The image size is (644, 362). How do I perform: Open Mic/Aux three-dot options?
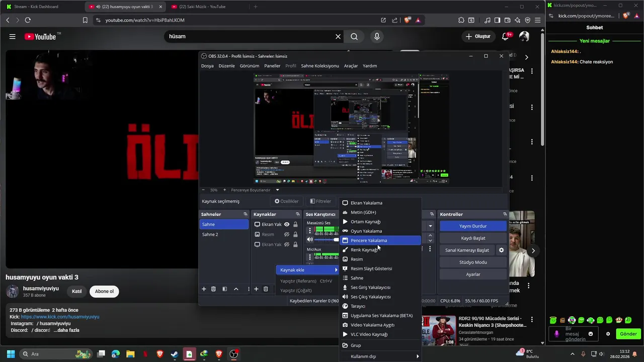(x=310, y=257)
